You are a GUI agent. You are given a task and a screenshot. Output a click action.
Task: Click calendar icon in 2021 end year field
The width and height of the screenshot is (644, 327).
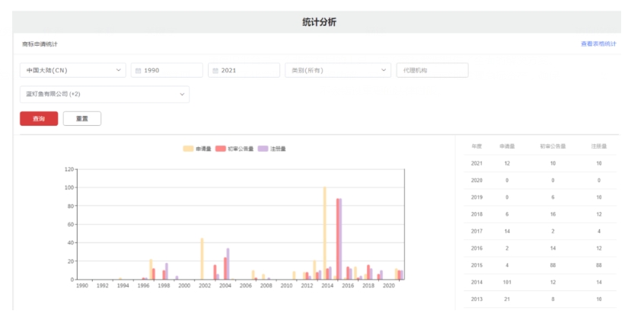[215, 71]
